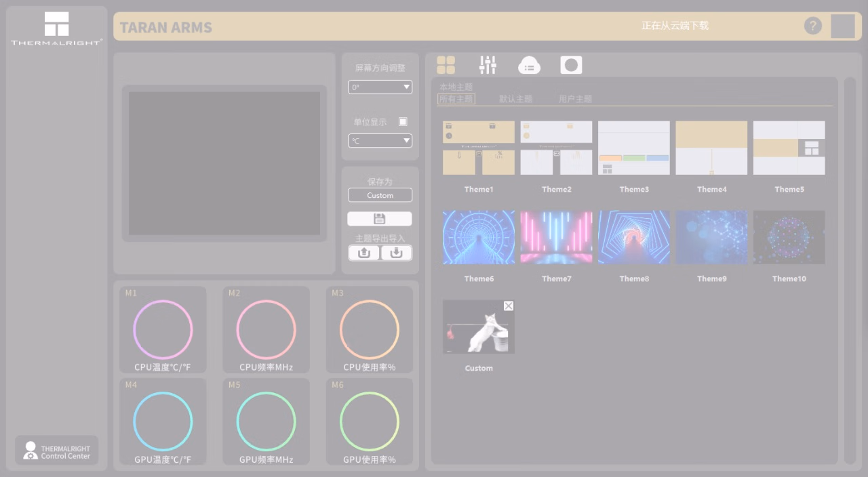Click the M6 GPU使用率% ring gauge
The width and height of the screenshot is (868, 477).
[370, 421]
